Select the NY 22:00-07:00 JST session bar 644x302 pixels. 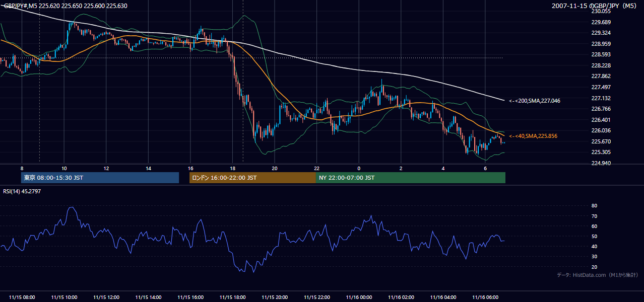point(411,178)
